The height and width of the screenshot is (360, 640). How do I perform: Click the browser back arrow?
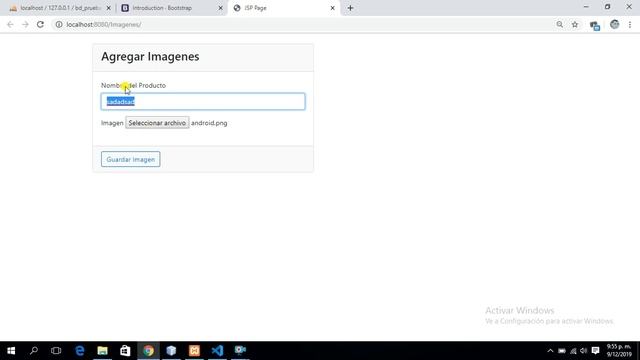[10, 24]
